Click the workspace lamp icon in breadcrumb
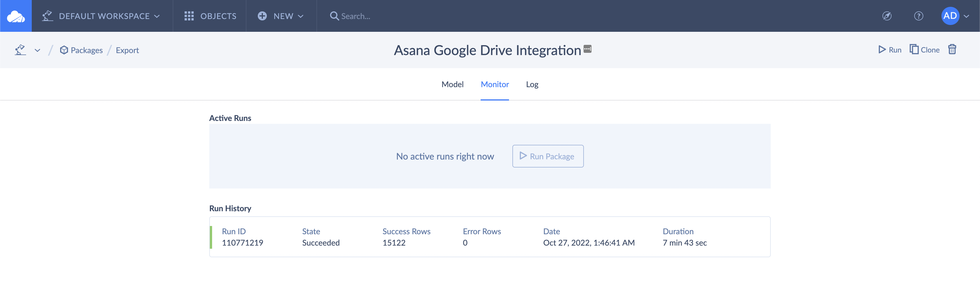This screenshot has width=980, height=293. pyautogui.click(x=20, y=50)
